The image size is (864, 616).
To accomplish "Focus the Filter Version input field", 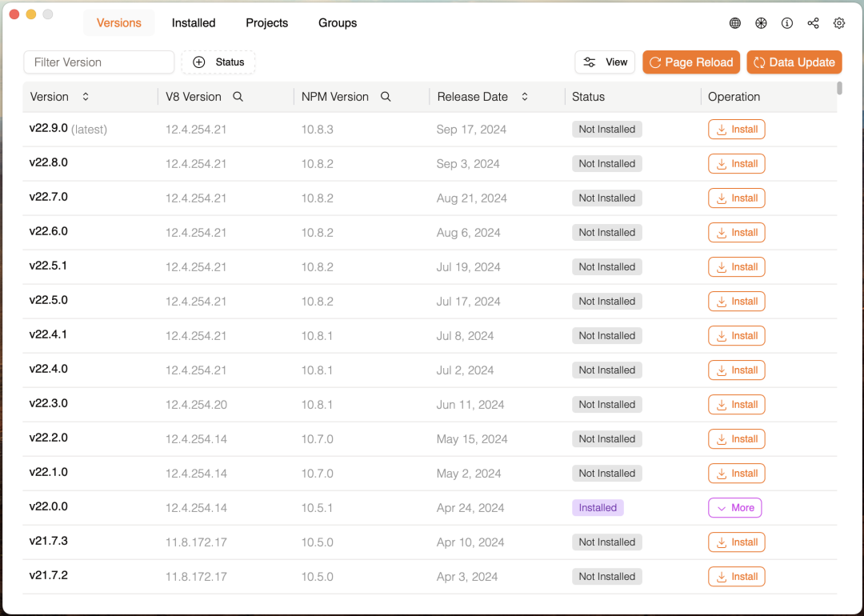I will (99, 62).
